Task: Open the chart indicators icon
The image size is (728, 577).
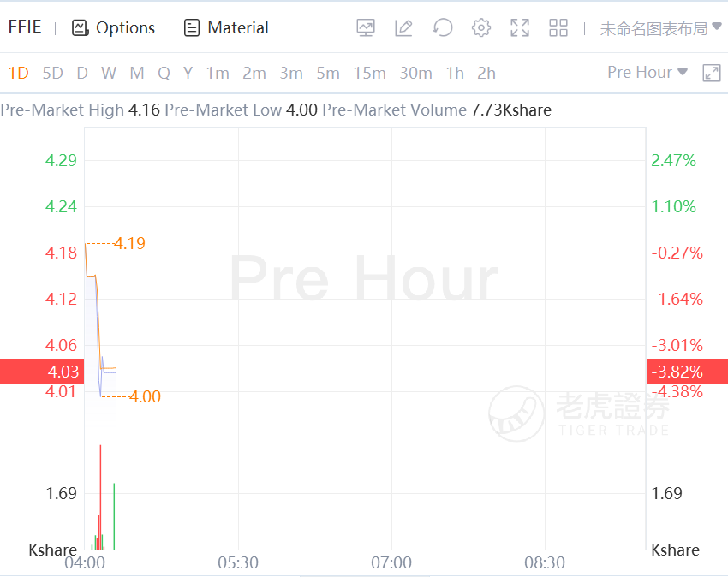Action: (366, 27)
